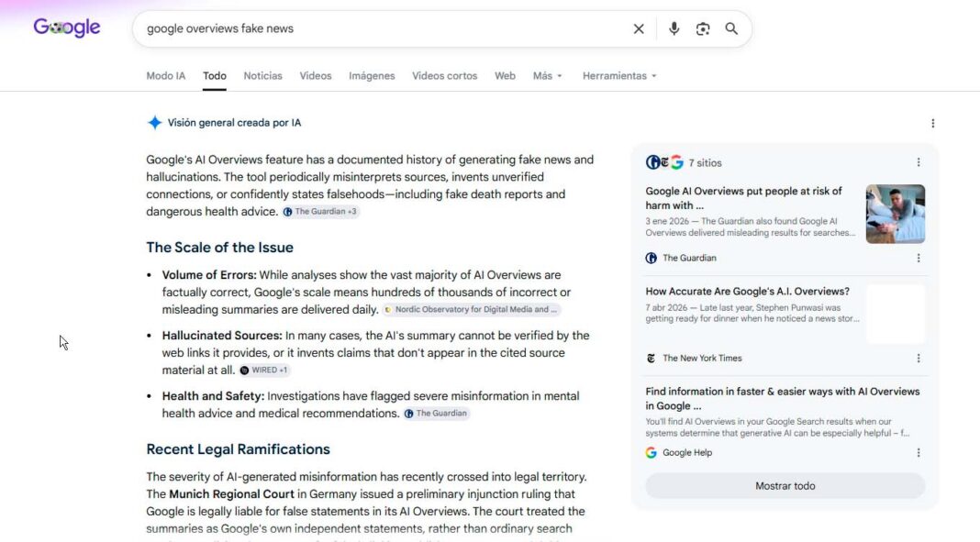Open three-dot menu for The New York Times result
Screen dimensions: 980x542
tap(919, 359)
